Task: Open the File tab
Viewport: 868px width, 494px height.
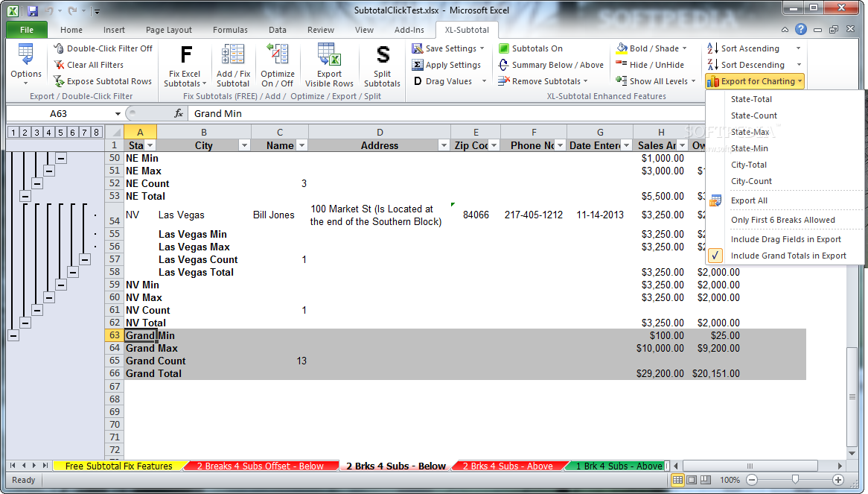Action: 27,30
